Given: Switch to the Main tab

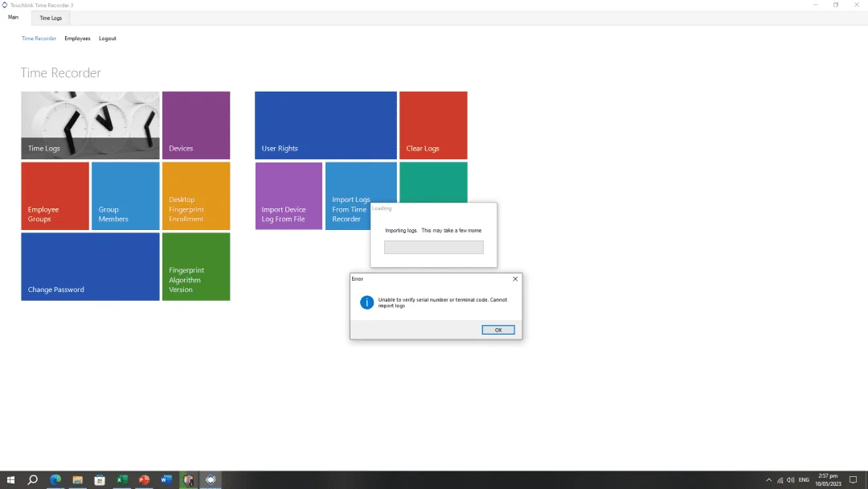Looking at the screenshot, I should click(x=14, y=18).
